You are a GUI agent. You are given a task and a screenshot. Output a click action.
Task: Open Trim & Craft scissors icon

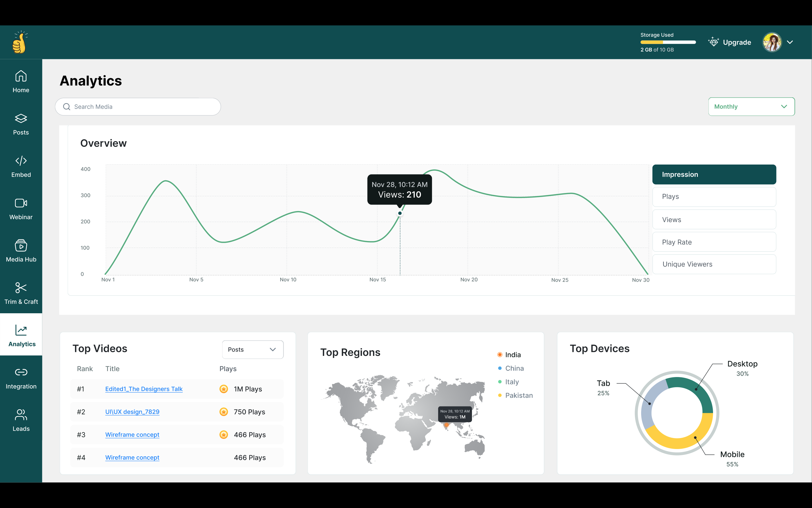coord(21,288)
